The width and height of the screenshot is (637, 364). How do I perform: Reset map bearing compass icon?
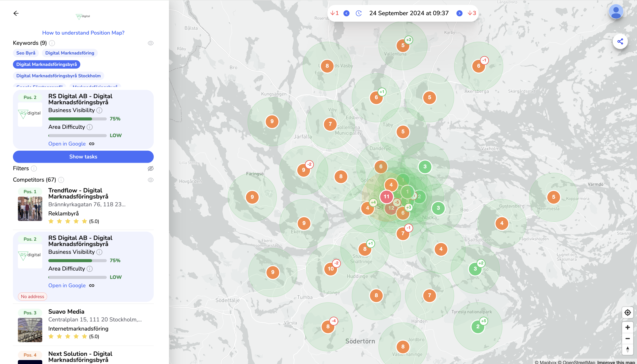pos(627,349)
